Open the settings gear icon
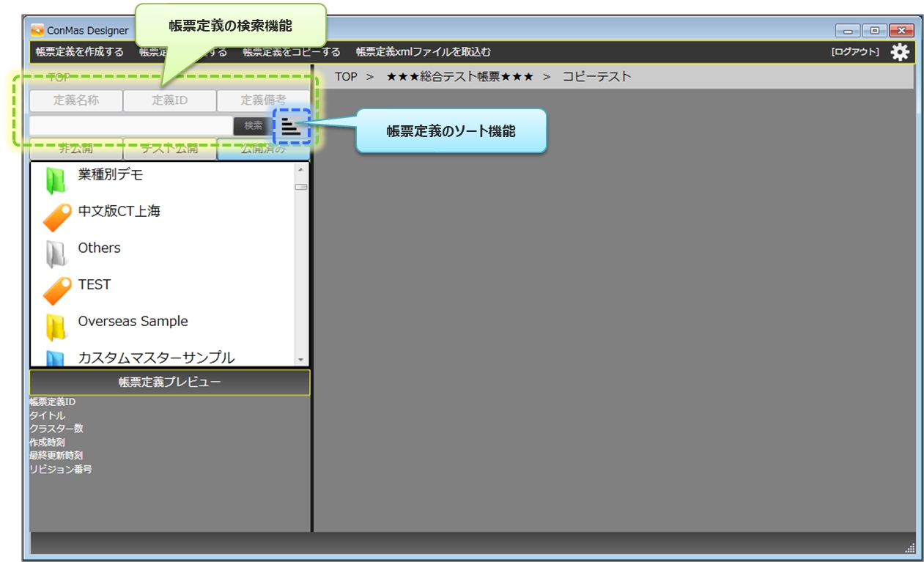The width and height of the screenshot is (924, 562). click(x=899, y=52)
